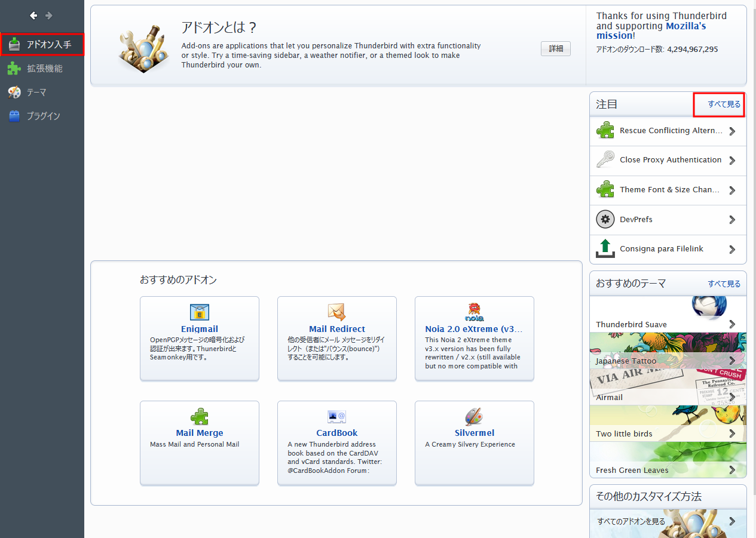Click すべて見る next to 注目
The width and height of the screenshot is (756, 538).
pyautogui.click(x=724, y=104)
